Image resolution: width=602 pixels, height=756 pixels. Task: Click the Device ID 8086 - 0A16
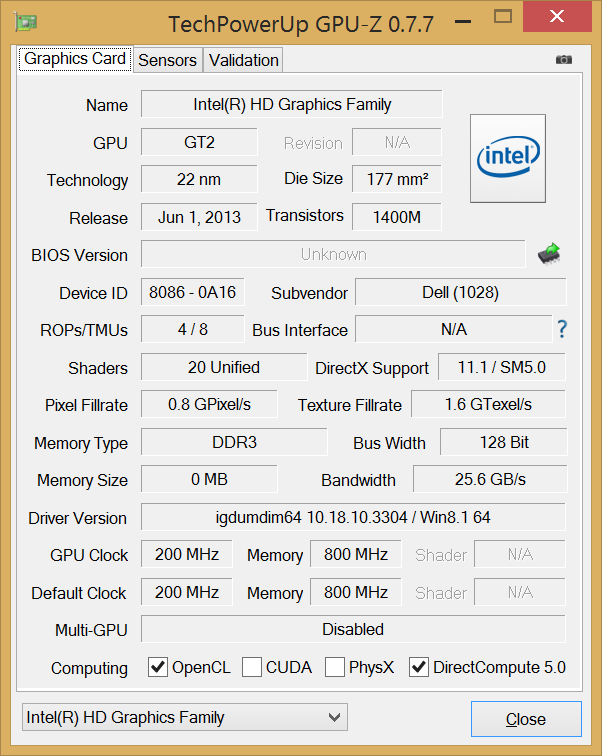pyautogui.click(x=193, y=292)
